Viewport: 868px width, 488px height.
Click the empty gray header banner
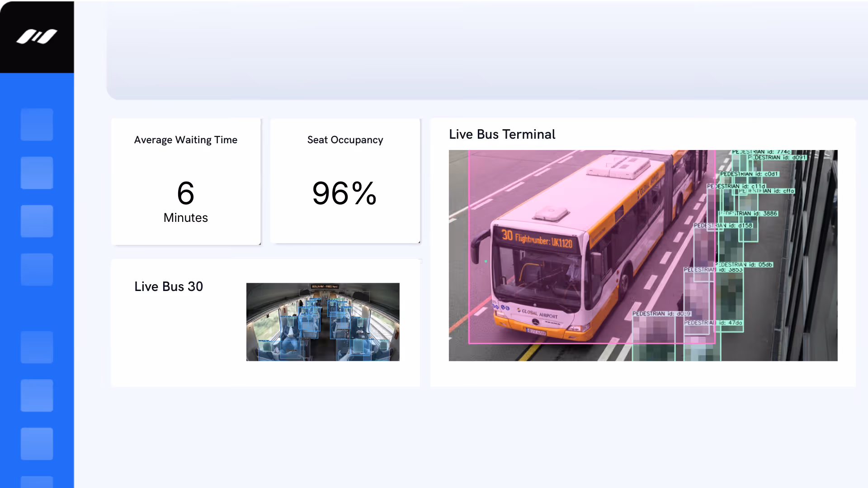coord(487,50)
